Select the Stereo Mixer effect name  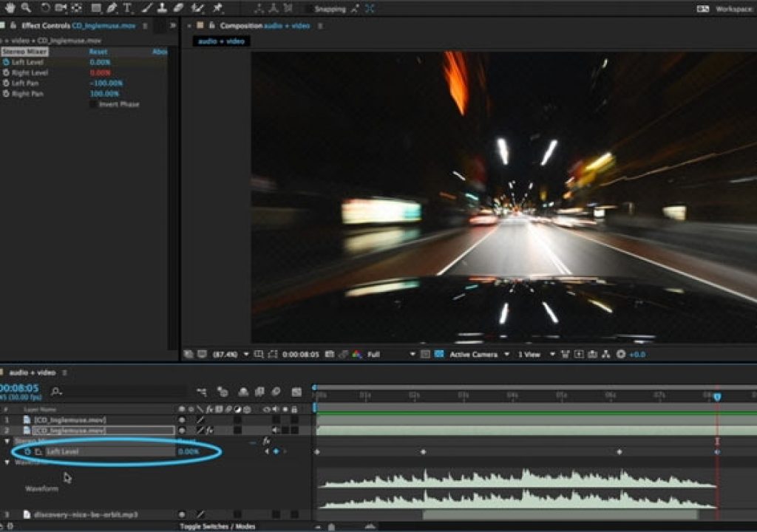(x=24, y=52)
